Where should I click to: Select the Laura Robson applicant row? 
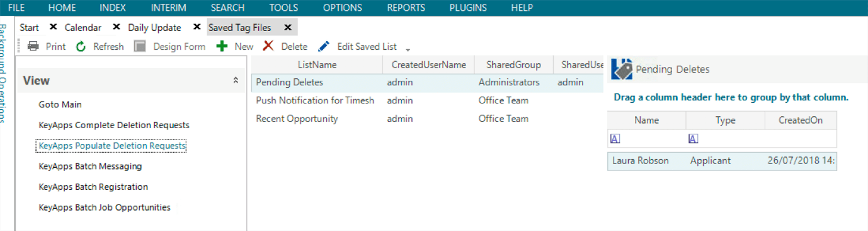click(722, 160)
